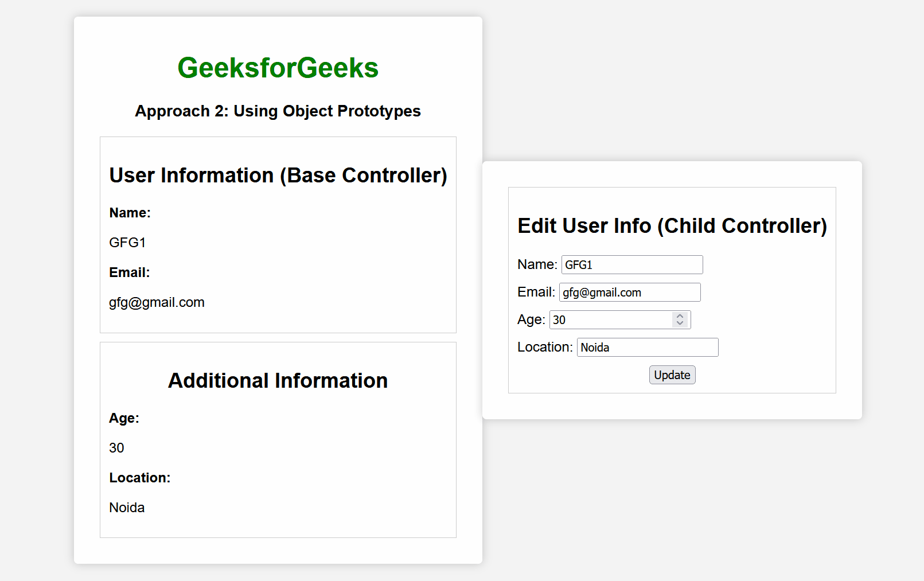This screenshot has height=581, width=924.
Task: Click the bold Name label in User Information
Action: pyautogui.click(x=130, y=213)
